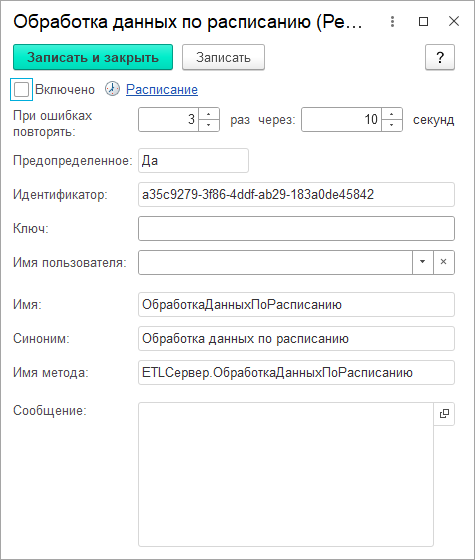Click the retry count field showing 3
Screen dimensions: 475x560
(169, 120)
